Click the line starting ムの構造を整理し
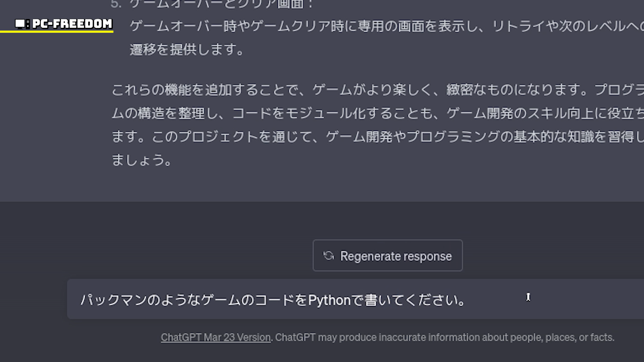Viewport: 644px width, 362px height. click(x=369, y=113)
